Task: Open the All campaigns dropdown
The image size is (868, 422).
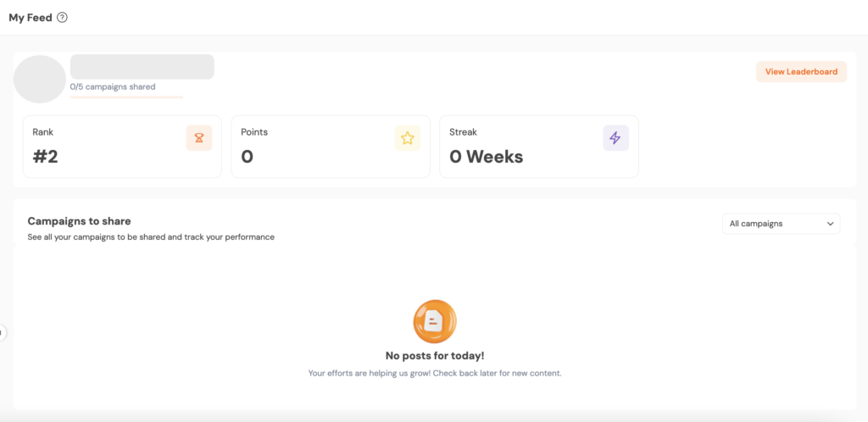Action: click(x=780, y=224)
